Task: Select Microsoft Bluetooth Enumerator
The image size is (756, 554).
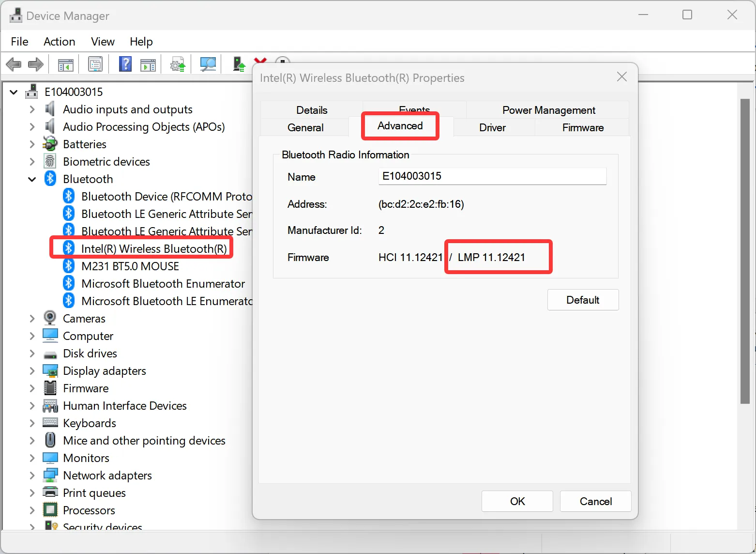Action: point(163,283)
